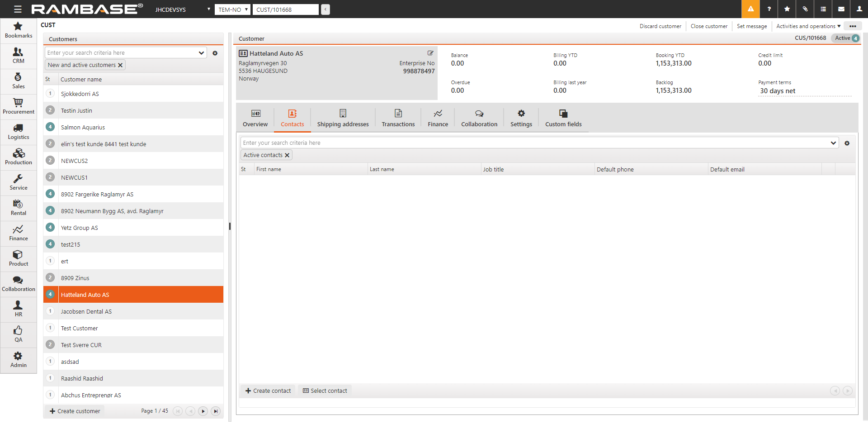Open the mail envelope icon in header
The height and width of the screenshot is (424, 868).
point(841,9)
